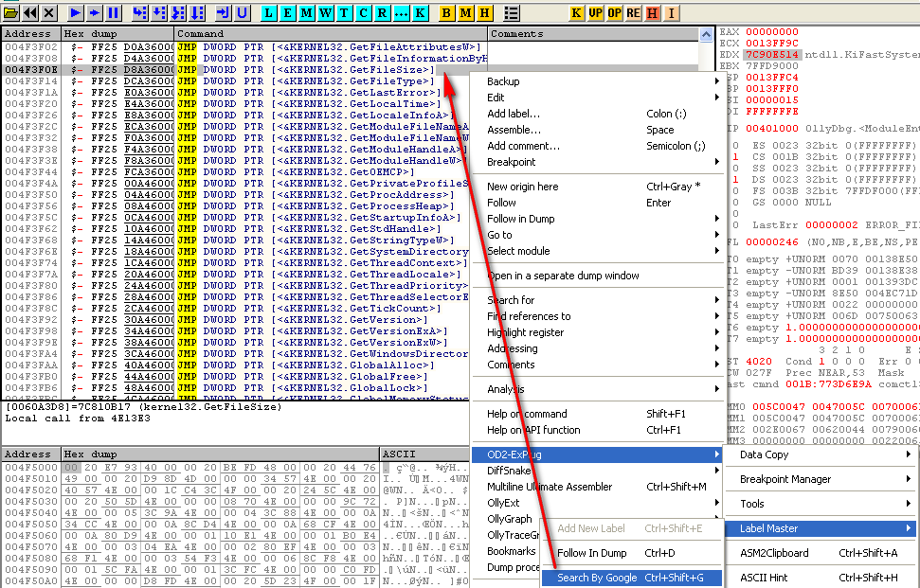Click the yellow K plugin toolbar button
Image resolution: width=920 pixels, height=588 pixels.
coord(577,12)
